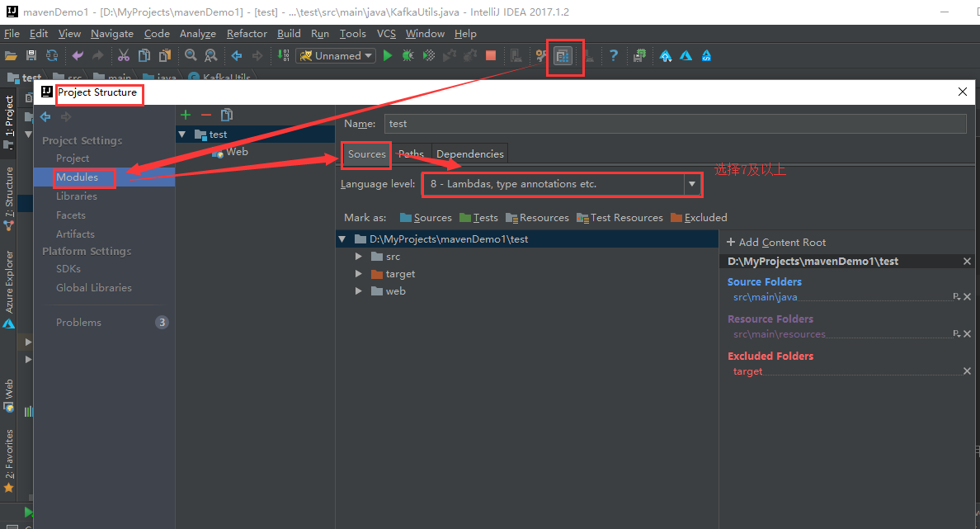Run with coverage icon
This screenshot has width=980, height=529.
[x=429, y=55]
